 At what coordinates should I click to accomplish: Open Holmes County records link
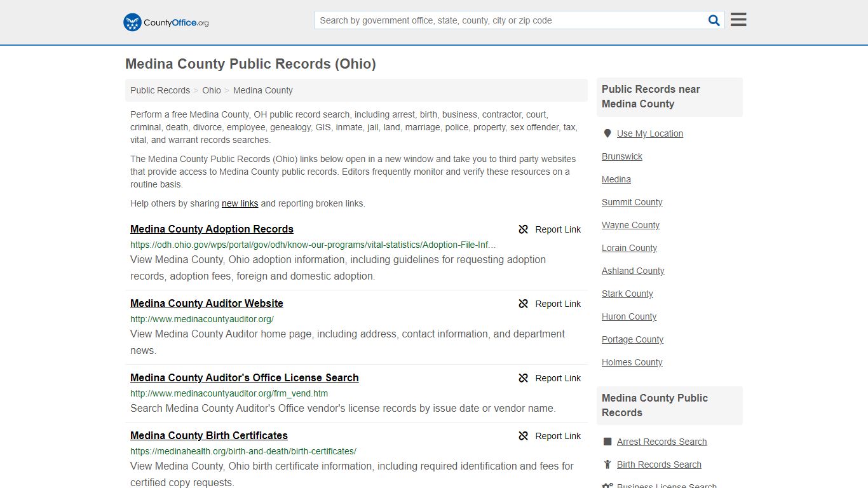tap(632, 362)
